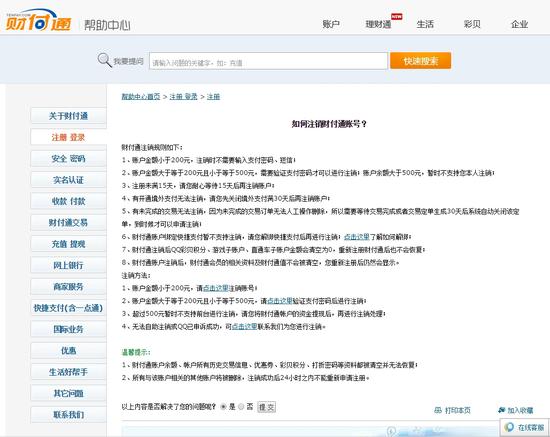This screenshot has height=437, width=550.
Task: Click breadcrumb link 帮助中心首页
Action: 141,96
